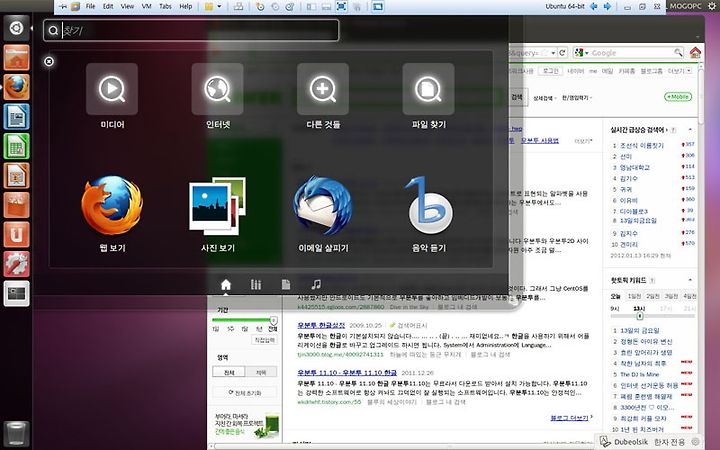Open the 인터넷 internet apps shortcut

click(218, 96)
